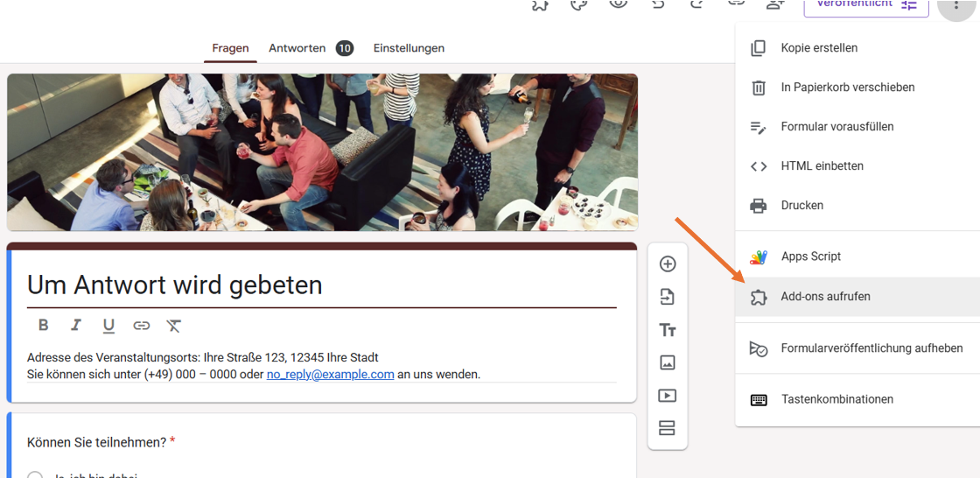Click the copy icon beside Kopie erstellen

(758, 48)
